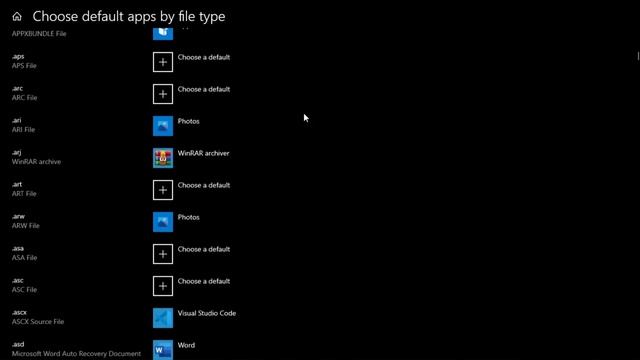Select the 'APS File' description text
Screen dimensions: 640x360
tap(24, 66)
